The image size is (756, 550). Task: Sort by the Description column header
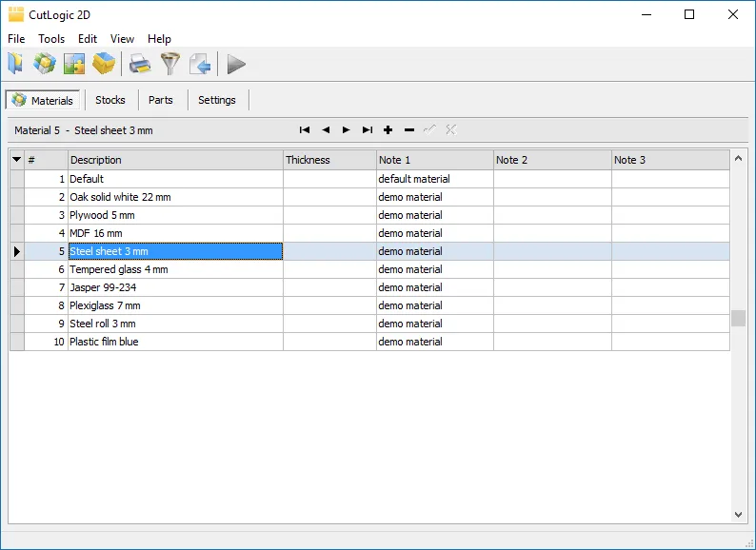(175, 160)
